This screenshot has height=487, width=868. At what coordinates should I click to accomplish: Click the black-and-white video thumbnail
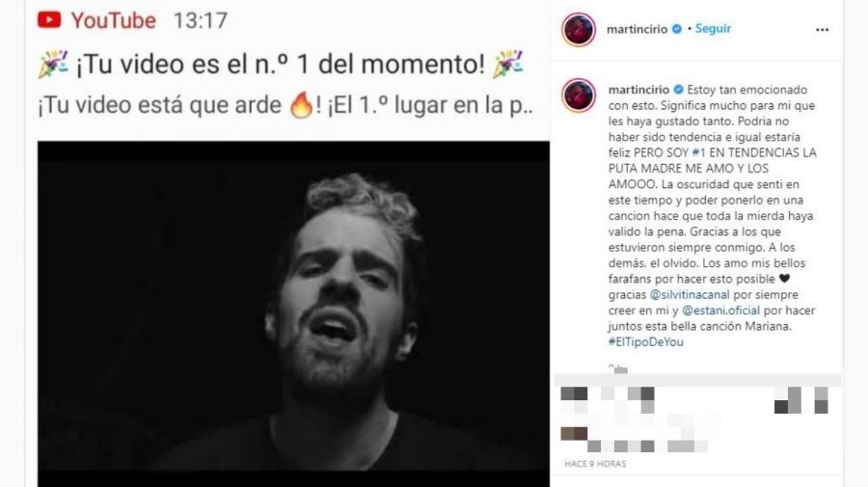tap(293, 313)
